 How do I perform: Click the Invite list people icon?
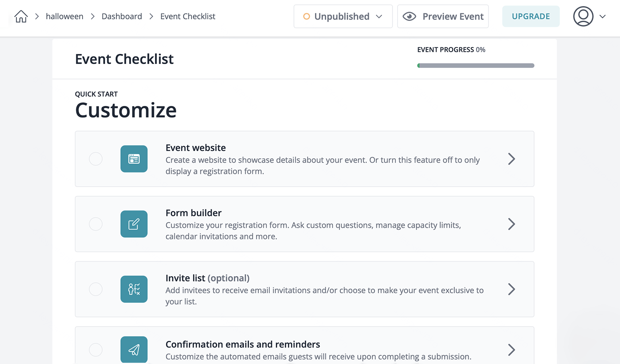point(134,289)
